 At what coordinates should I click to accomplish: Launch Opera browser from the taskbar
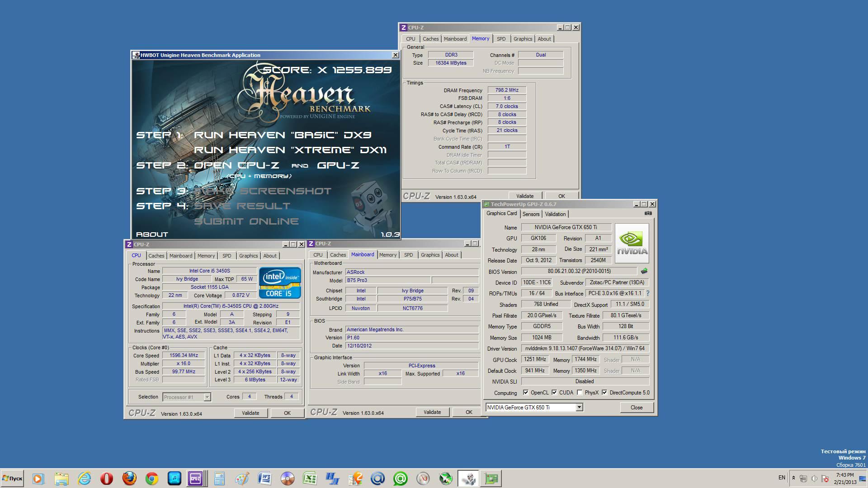tap(107, 479)
